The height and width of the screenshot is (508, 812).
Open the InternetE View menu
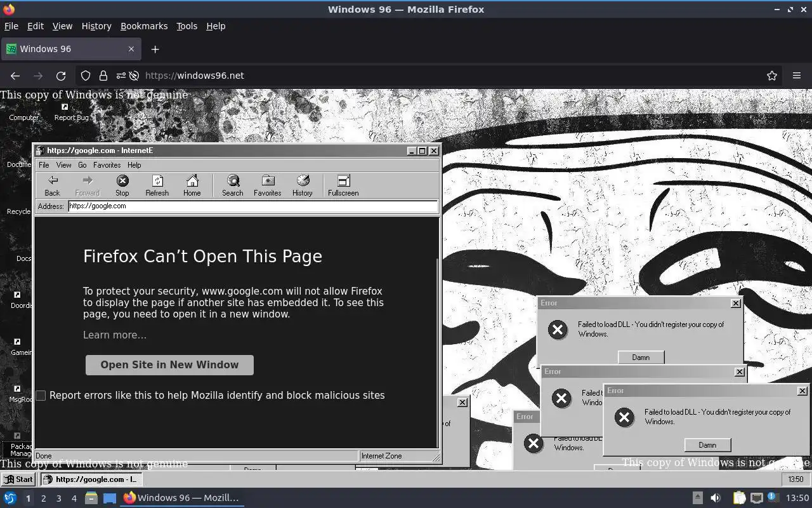[x=64, y=165]
